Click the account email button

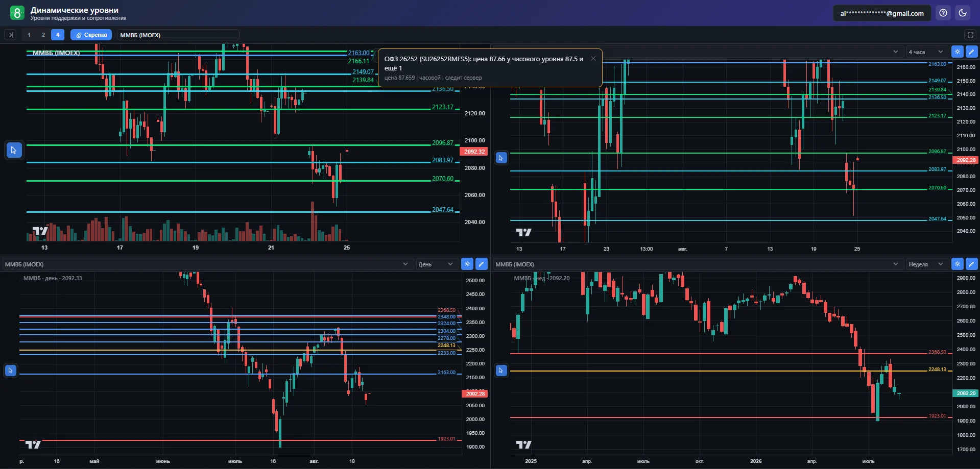882,13
